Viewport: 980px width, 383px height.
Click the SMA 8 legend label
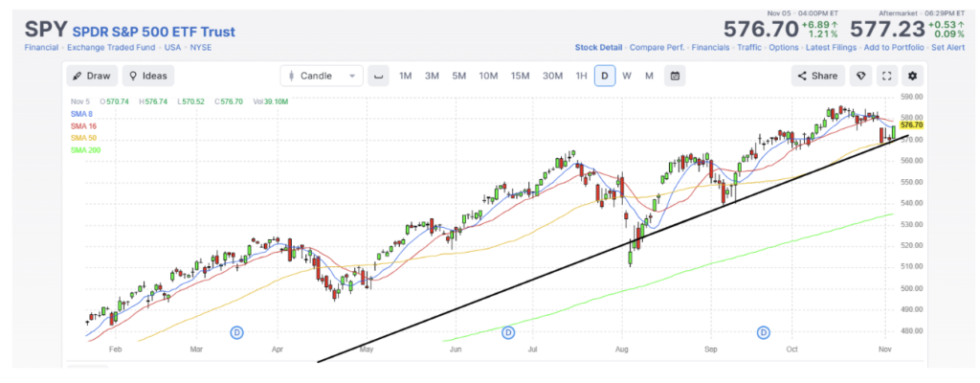(82, 113)
